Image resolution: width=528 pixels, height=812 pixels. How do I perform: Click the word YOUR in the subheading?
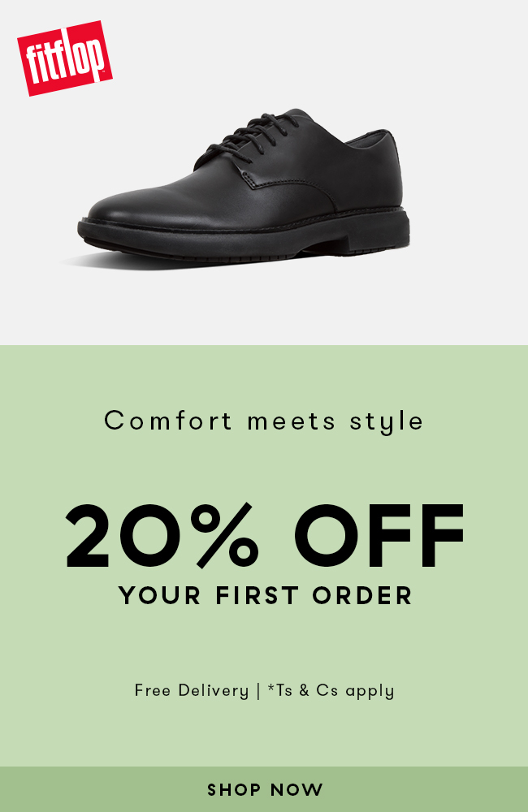click(160, 595)
